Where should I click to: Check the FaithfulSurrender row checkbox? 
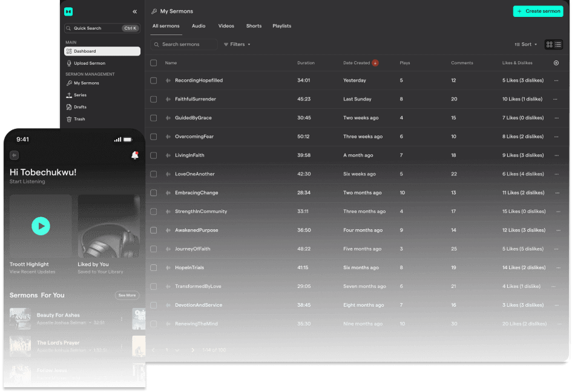click(154, 99)
